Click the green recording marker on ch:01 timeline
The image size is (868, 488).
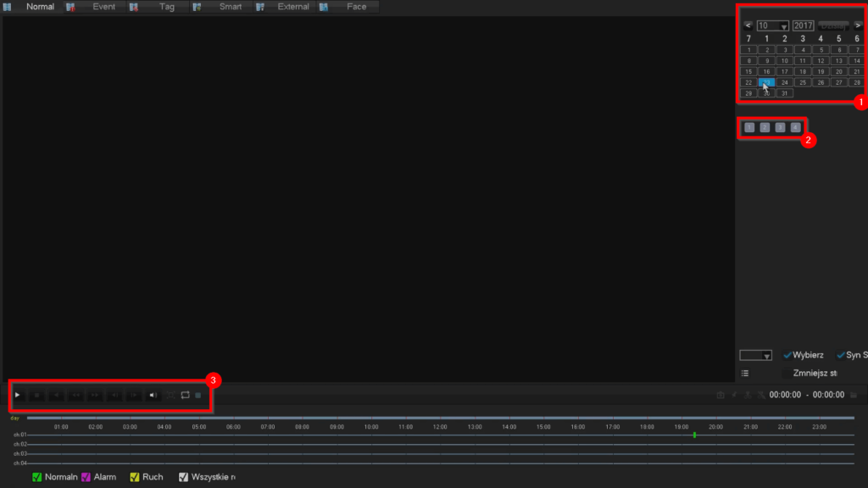pos(694,435)
